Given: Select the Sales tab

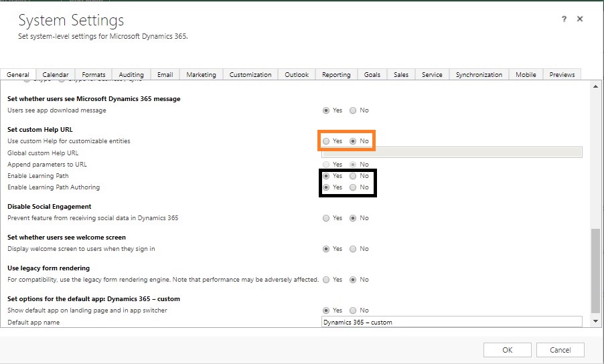Looking at the screenshot, I should tap(401, 74).
